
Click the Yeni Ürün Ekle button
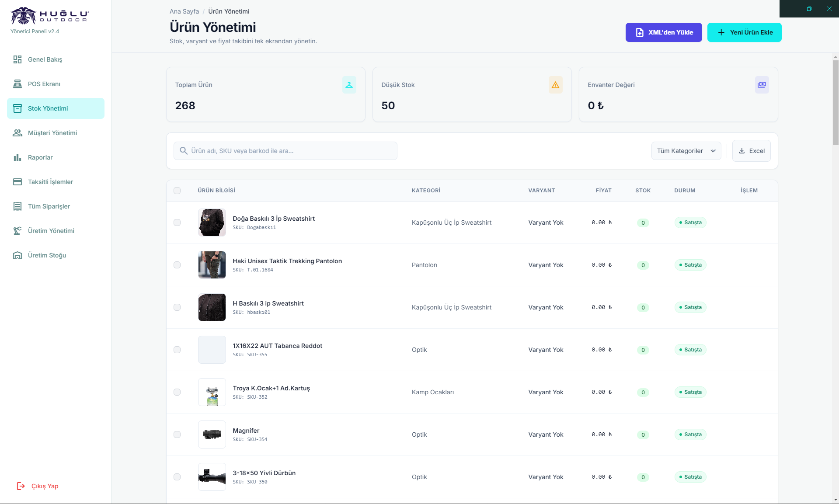click(x=744, y=32)
